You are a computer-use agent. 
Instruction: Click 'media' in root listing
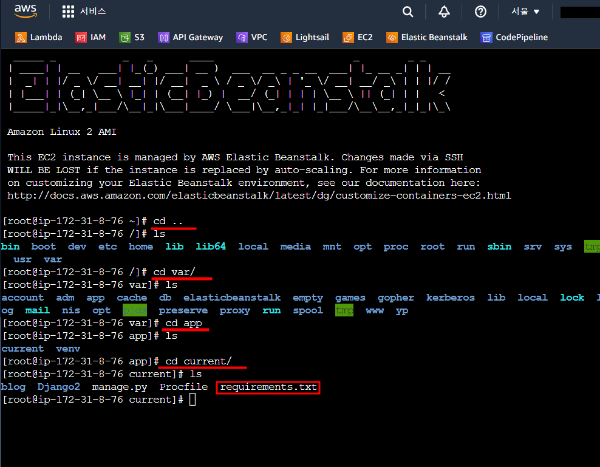pos(295,247)
